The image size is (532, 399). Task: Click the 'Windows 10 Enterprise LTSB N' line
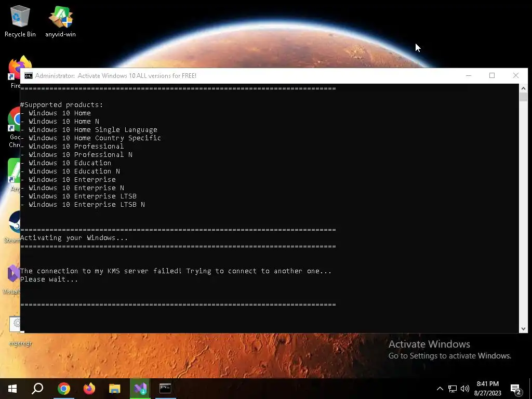point(83,205)
